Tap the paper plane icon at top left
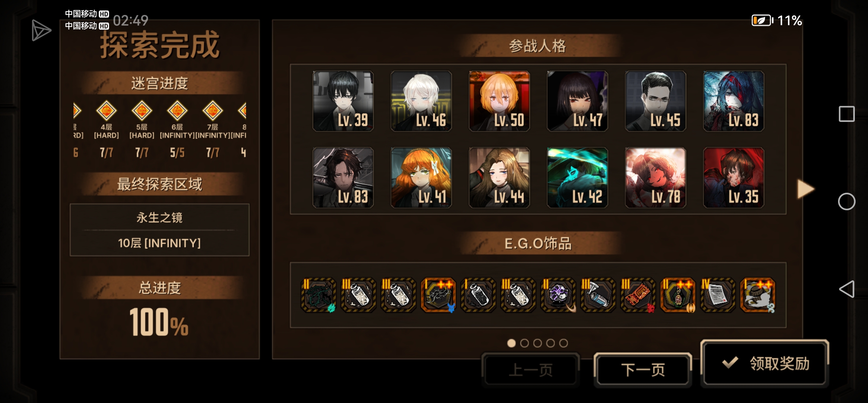Image resolution: width=868 pixels, height=403 pixels. [41, 30]
